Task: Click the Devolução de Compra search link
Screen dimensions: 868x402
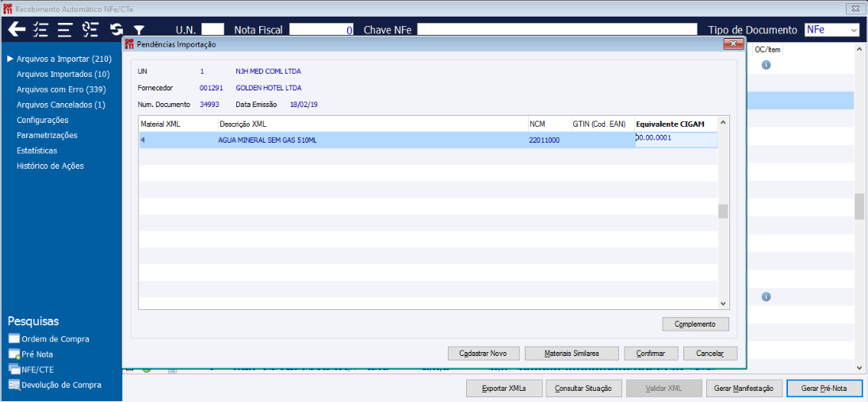Action: coord(62,385)
